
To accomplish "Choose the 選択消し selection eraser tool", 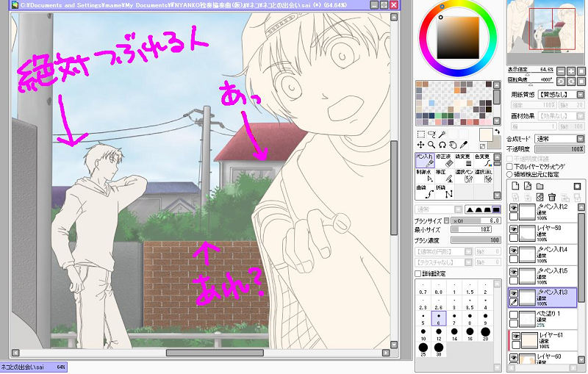I will tap(483, 176).
